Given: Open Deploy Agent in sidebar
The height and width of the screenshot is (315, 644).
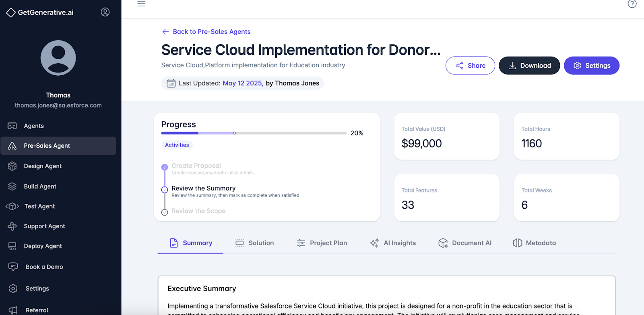Looking at the screenshot, I should point(58,246).
